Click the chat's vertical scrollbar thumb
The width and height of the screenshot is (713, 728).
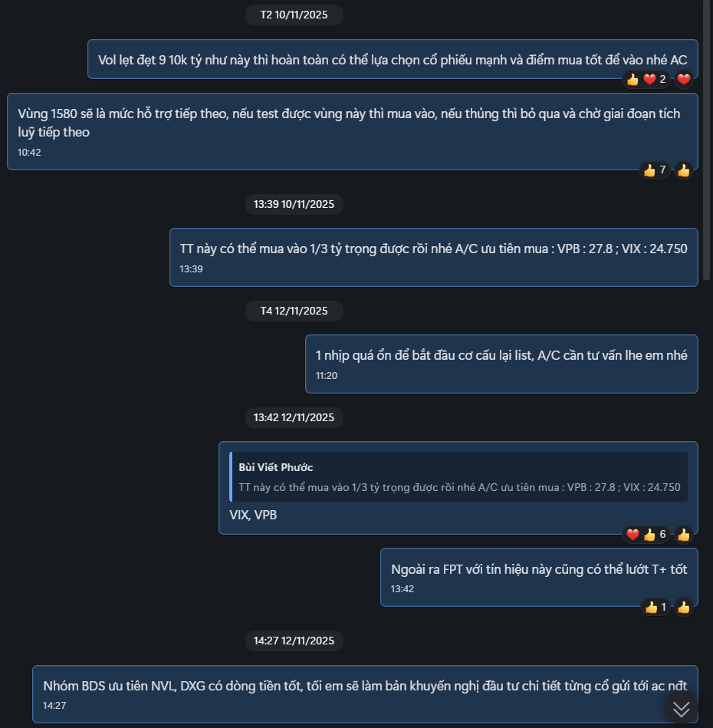pos(707,138)
